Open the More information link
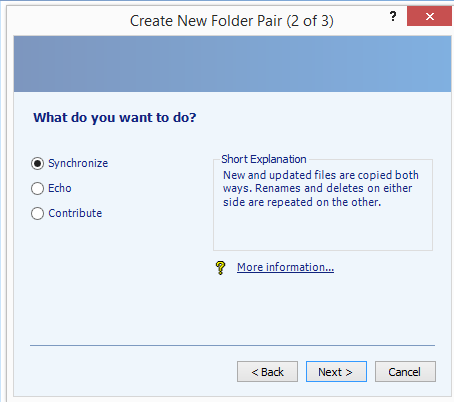 click(x=285, y=267)
